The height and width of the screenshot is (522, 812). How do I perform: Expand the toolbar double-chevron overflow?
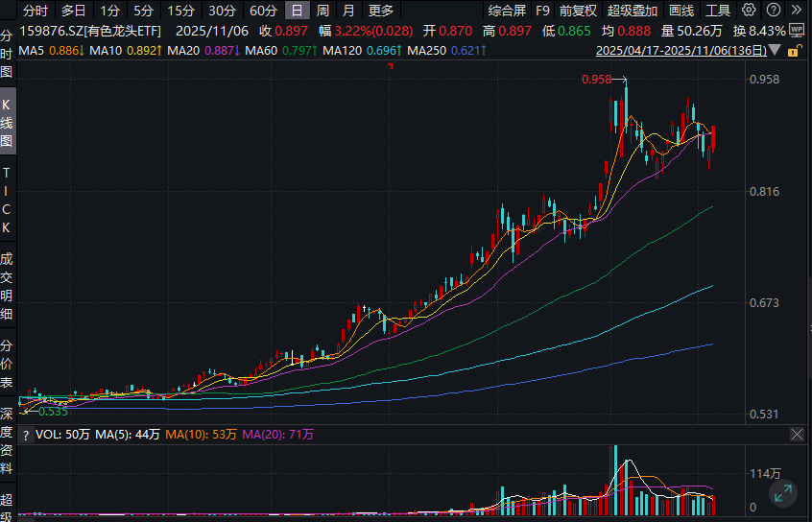[x=798, y=12]
